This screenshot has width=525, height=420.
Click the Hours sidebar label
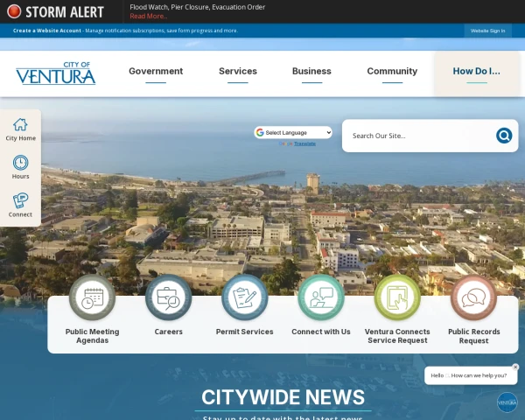(20, 176)
